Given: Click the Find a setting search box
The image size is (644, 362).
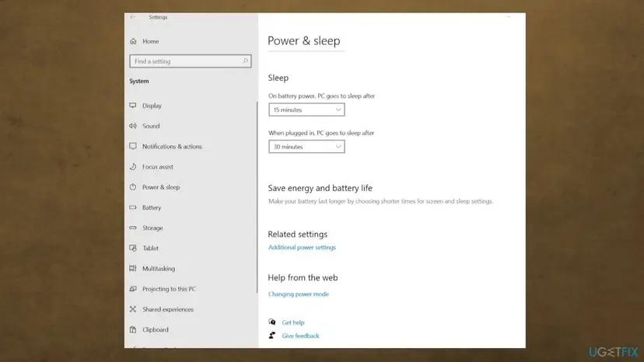Looking at the screenshot, I should point(190,61).
